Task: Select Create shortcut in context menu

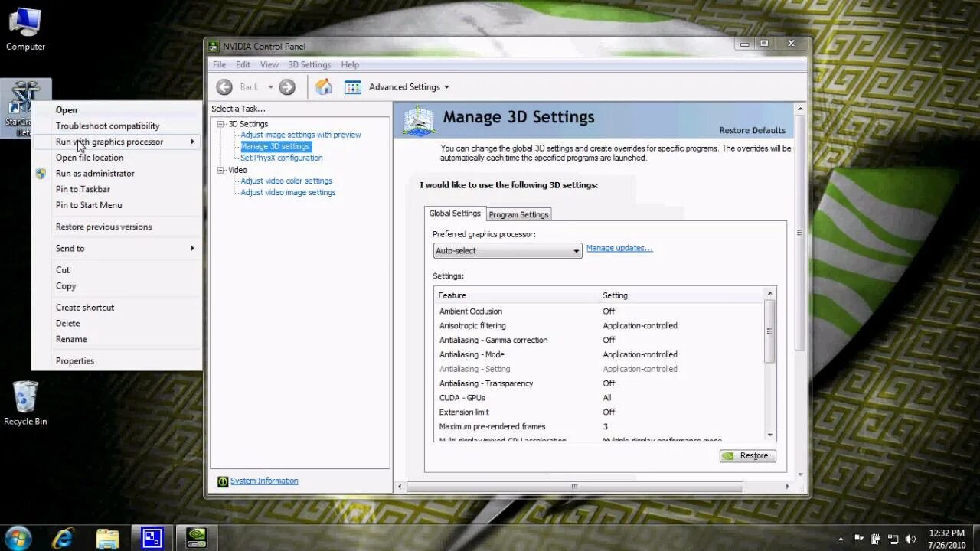Action: pos(116,307)
